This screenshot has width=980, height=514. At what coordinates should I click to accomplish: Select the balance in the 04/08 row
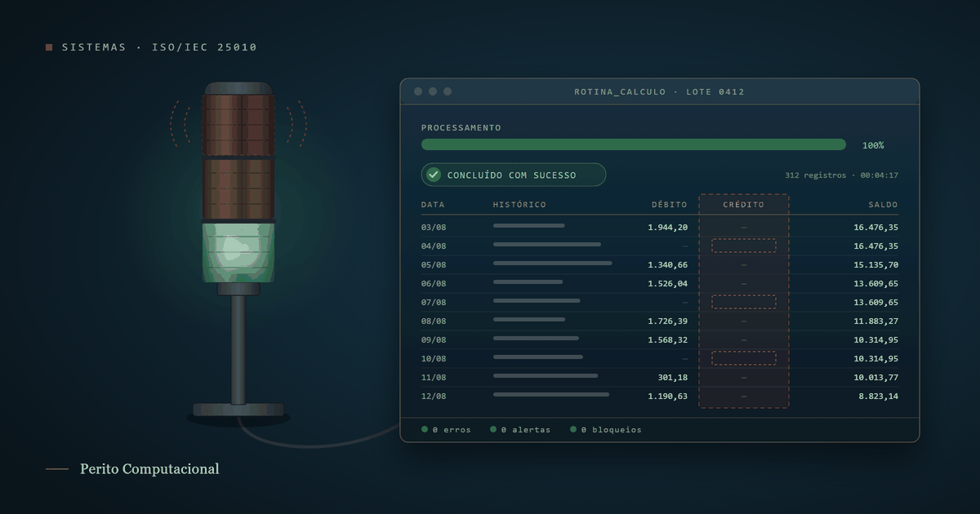click(876, 246)
